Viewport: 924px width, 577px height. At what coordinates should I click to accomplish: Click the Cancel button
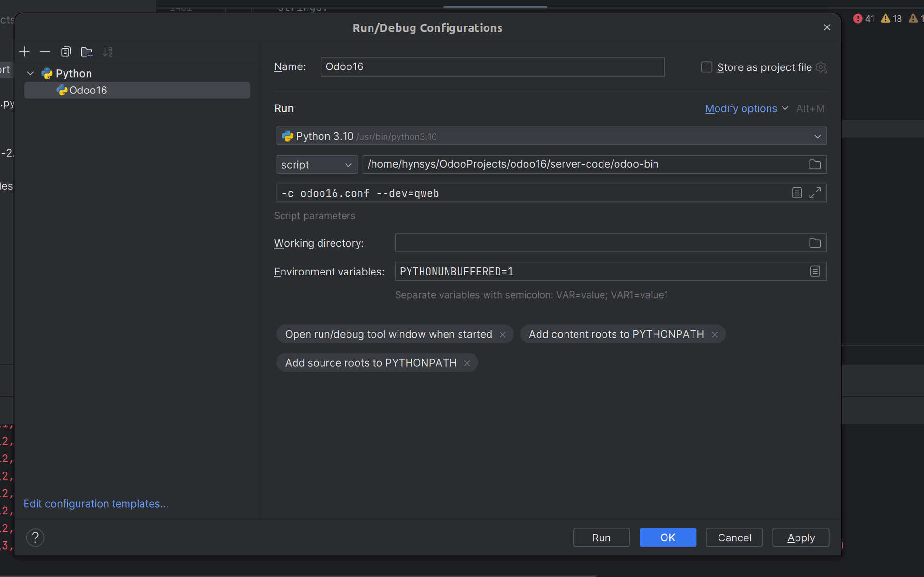point(734,538)
